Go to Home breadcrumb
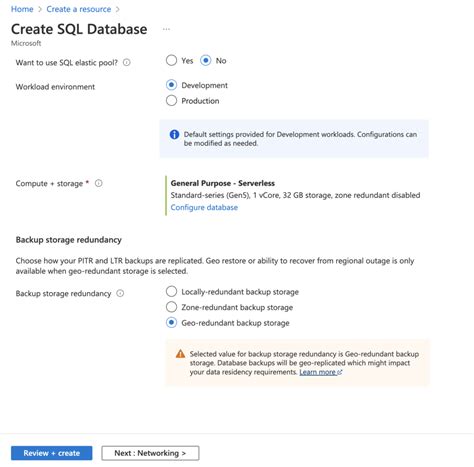The width and height of the screenshot is (474, 467). [x=22, y=9]
